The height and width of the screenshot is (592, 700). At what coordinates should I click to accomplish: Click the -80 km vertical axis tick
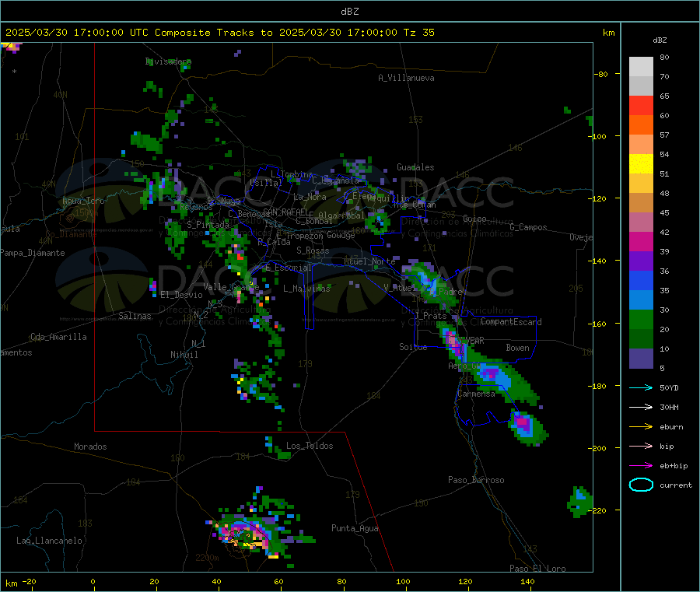point(601,74)
